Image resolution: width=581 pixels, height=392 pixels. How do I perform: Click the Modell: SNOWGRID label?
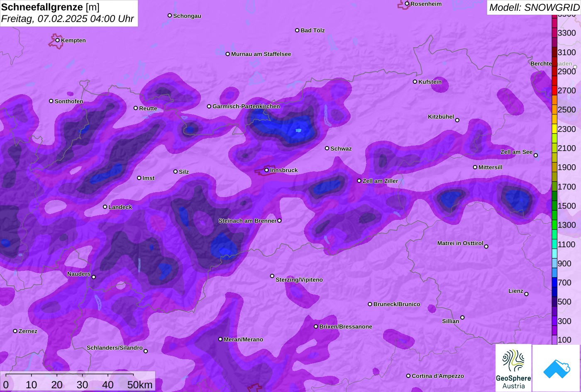pos(534,7)
